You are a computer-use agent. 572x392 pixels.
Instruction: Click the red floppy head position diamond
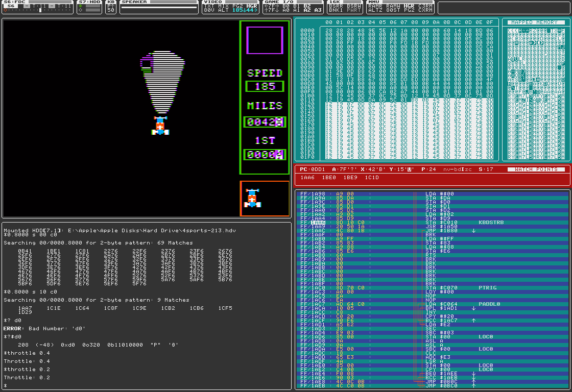click(x=5, y=10)
